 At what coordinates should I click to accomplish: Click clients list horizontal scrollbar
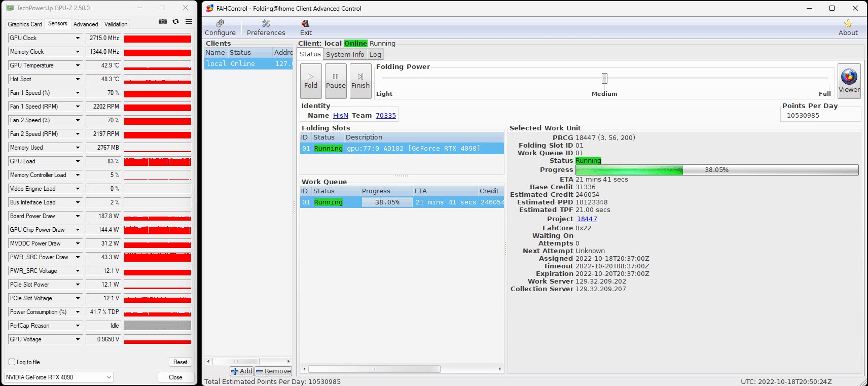point(248,361)
